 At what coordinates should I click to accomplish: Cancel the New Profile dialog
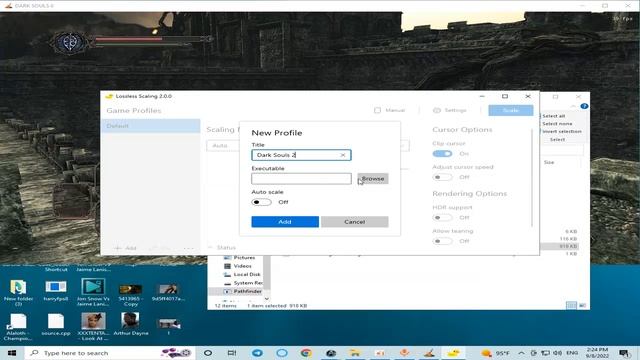(x=354, y=222)
